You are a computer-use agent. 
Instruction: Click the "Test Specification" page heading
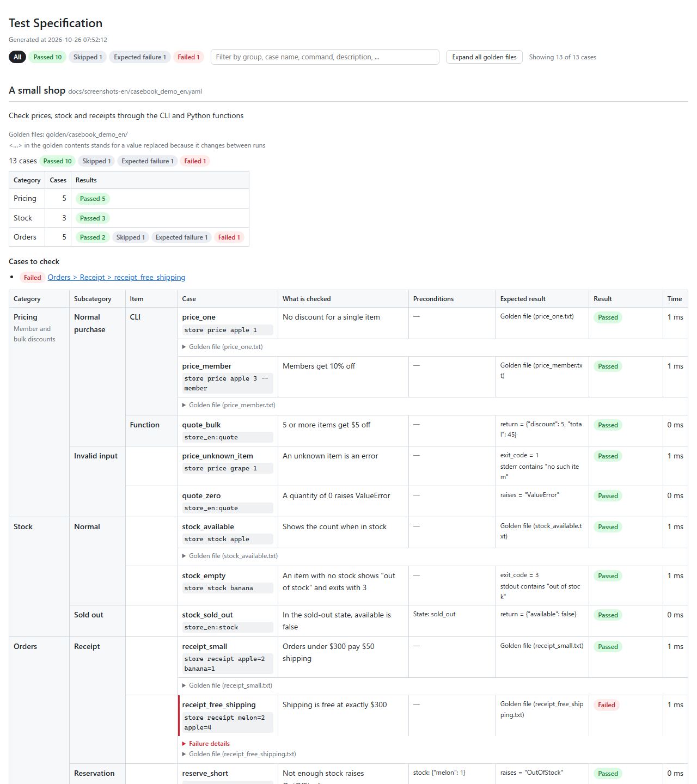pyautogui.click(x=56, y=23)
